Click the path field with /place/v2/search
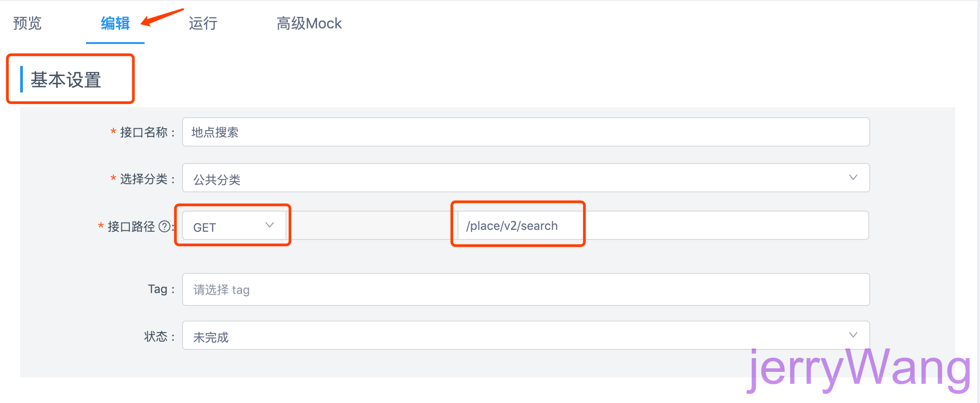 [662, 226]
